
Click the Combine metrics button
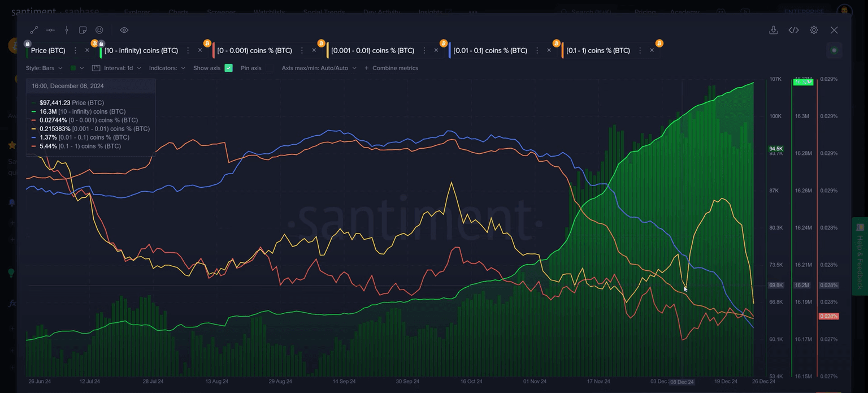[391, 68]
